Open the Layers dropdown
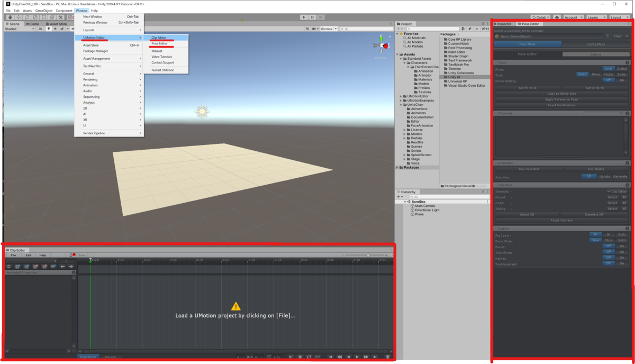 [x=596, y=17]
